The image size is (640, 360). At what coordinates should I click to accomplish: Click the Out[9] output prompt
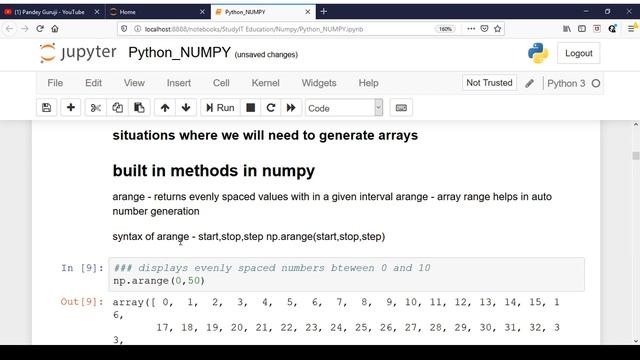(x=82, y=302)
